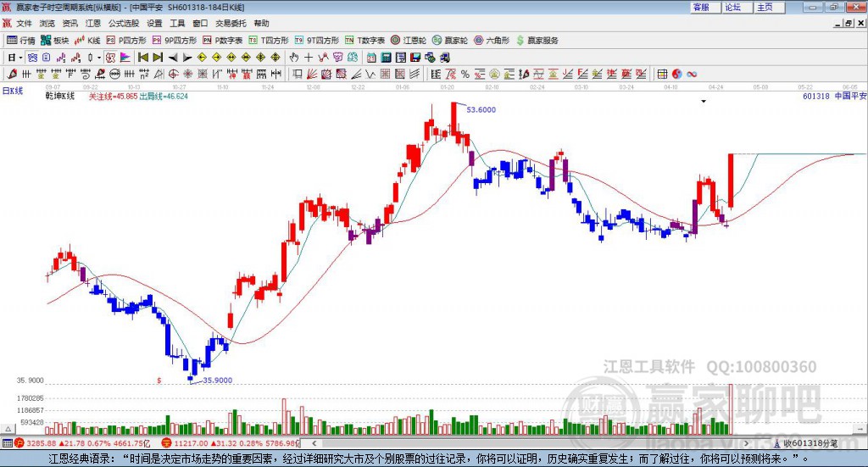Screen dimensions: 868x467
Task: Click the infinity symbol tool icon
Action: point(692,74)
